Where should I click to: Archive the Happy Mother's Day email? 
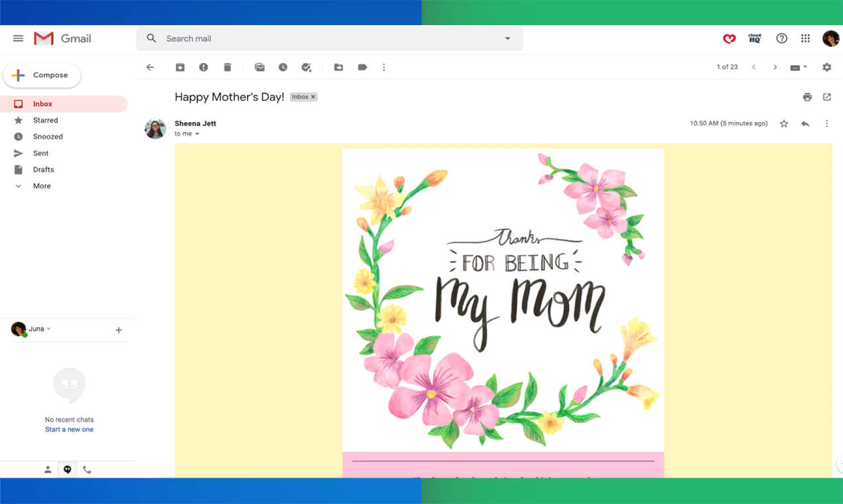coord(180,67)
